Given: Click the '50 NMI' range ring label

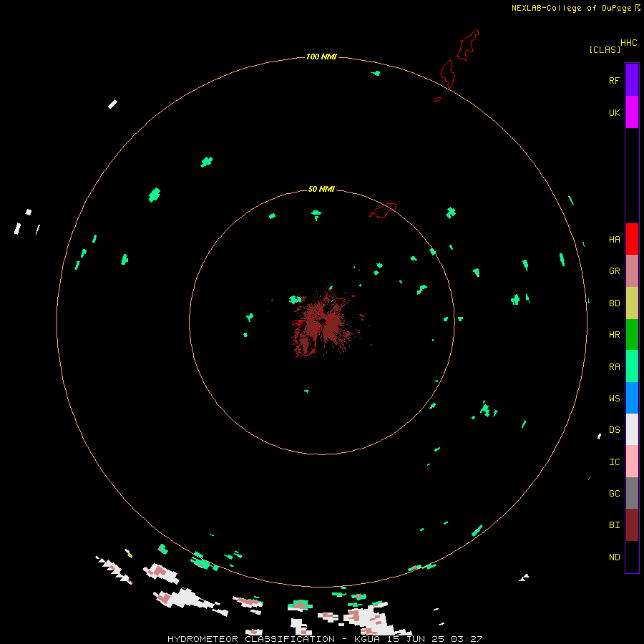Looking at the screenshot, I should click(x=321, y=189).
